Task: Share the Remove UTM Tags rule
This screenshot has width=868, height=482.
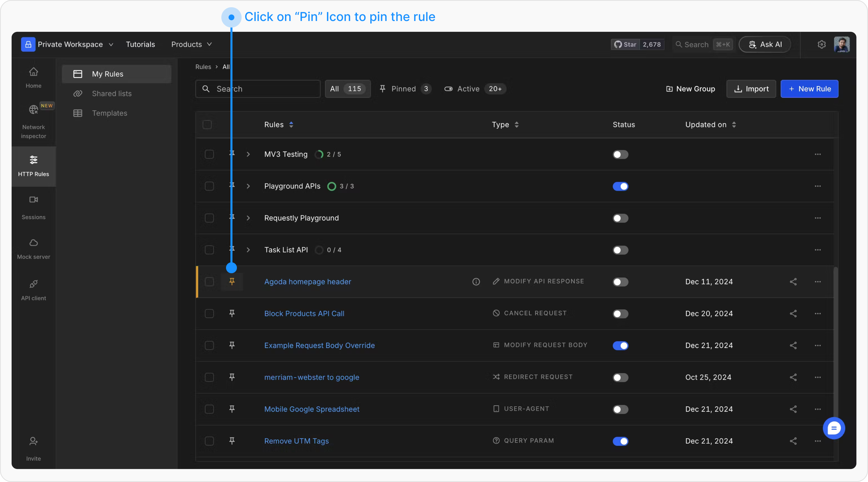Action: [793, 441]
